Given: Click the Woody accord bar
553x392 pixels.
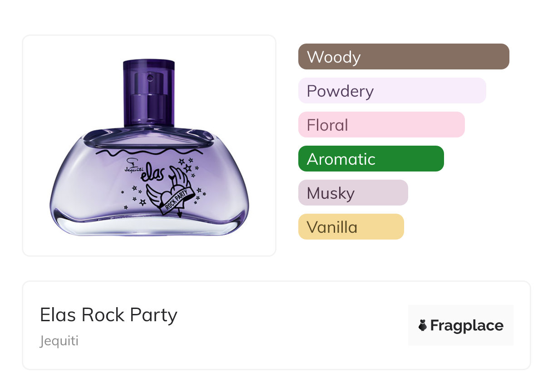Looking at the screenshot, I should click(x=403, y=57).
